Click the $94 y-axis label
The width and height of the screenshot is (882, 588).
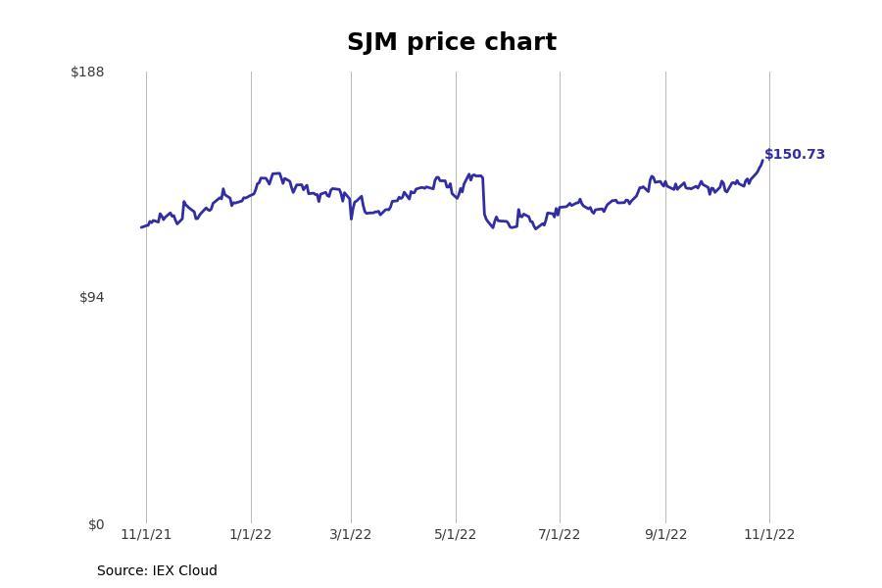(92, 297)
